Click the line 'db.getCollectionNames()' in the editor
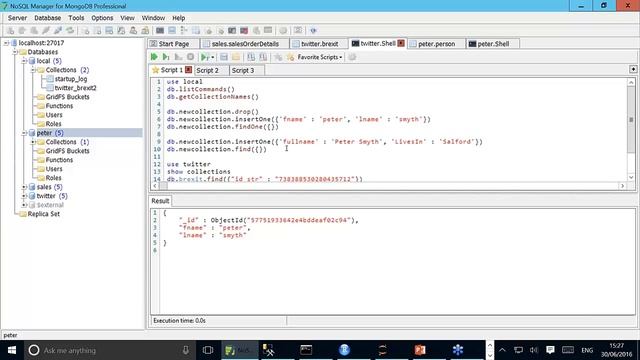The image size is (640, 360). click(x=212, y=97)
